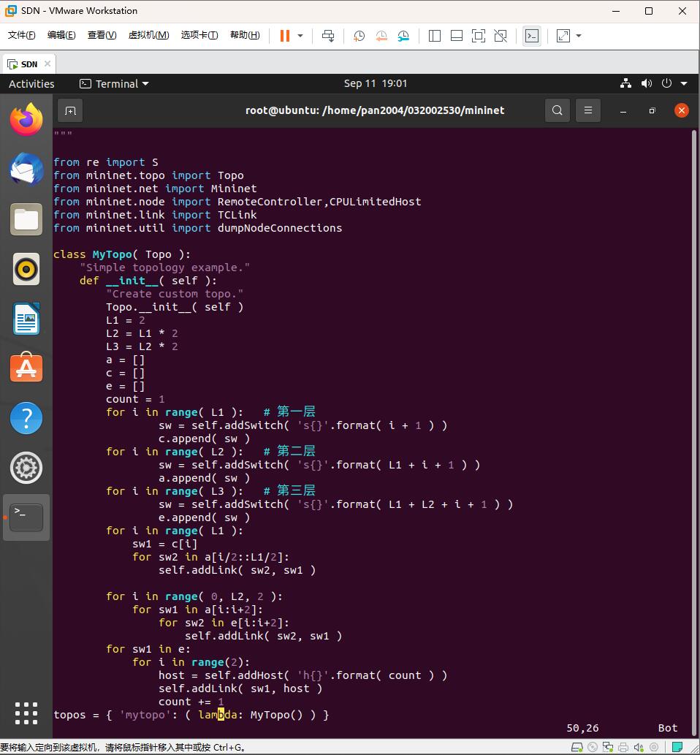Take a snapshot of the virtual machine
The height and width of the screenshot is (755, 700).
(359, 36)
